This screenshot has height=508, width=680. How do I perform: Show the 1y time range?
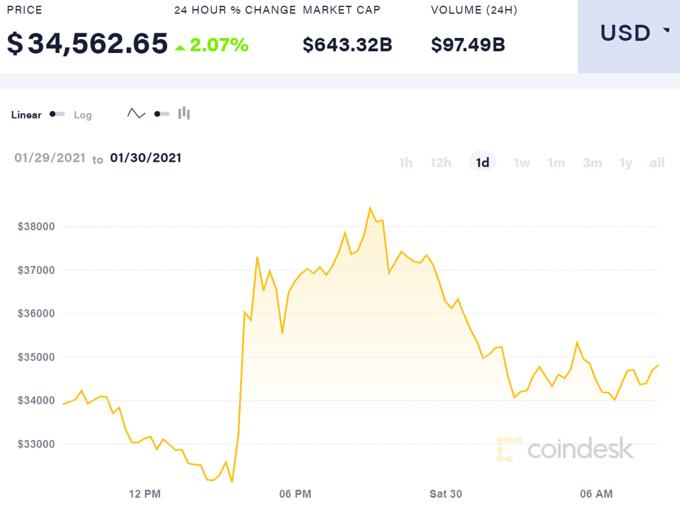click(x=626, y=163)
